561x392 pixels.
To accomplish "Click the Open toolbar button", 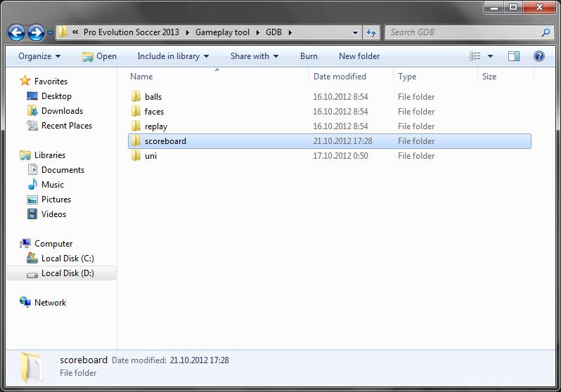I will click(99, 56).
